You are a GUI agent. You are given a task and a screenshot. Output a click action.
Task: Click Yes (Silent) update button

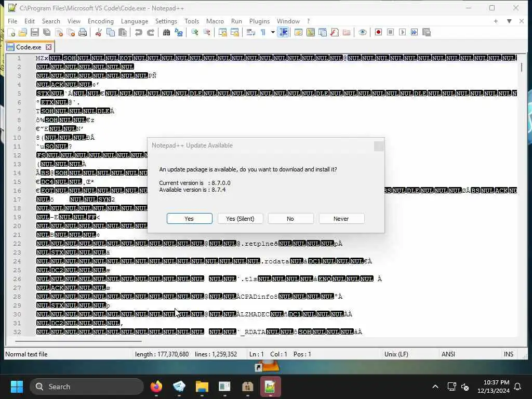click(x=240, y=219)
